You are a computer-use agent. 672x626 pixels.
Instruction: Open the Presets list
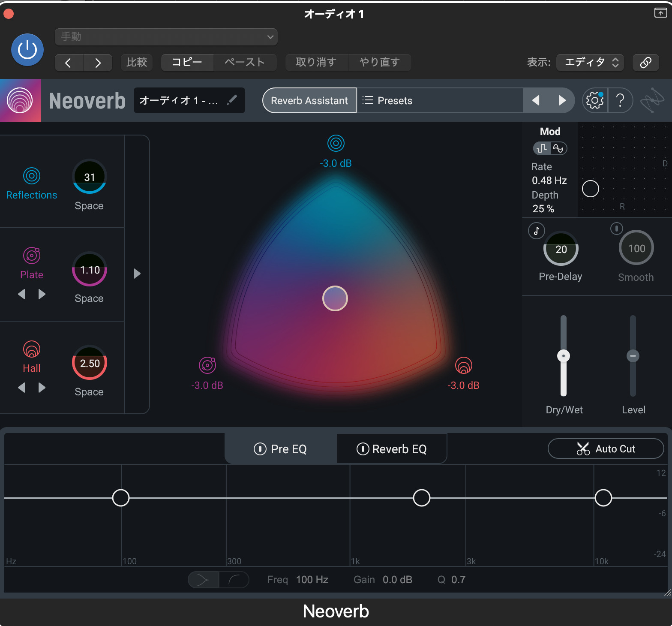440,100
